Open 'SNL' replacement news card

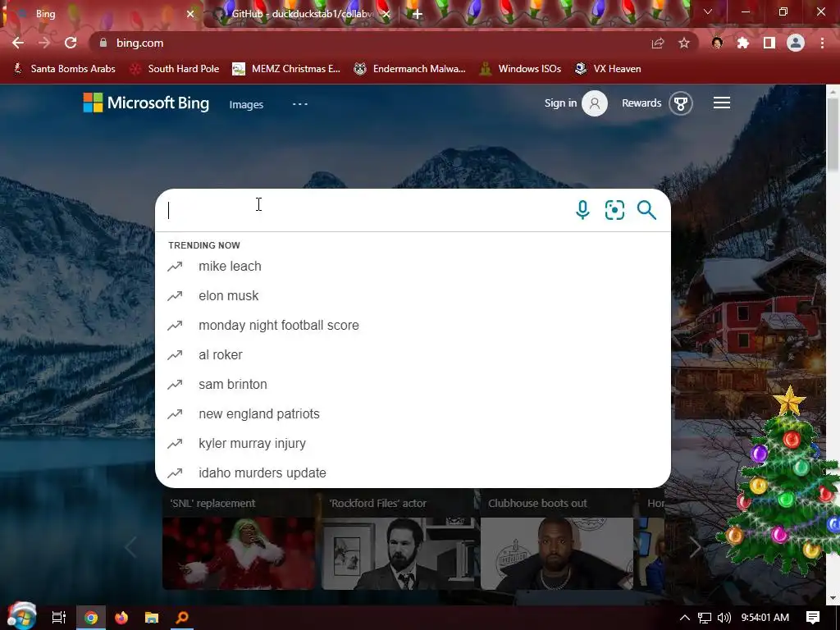point(239,541)
